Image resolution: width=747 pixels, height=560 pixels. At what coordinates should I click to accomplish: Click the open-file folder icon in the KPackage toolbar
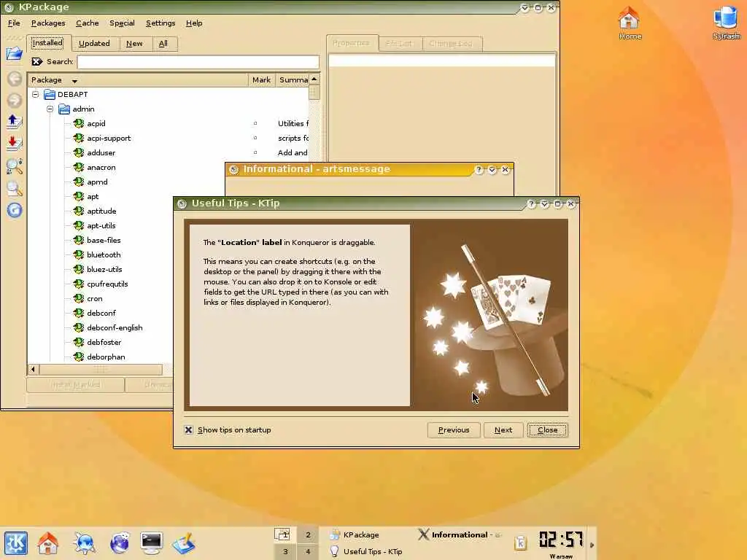pos(15,52)
